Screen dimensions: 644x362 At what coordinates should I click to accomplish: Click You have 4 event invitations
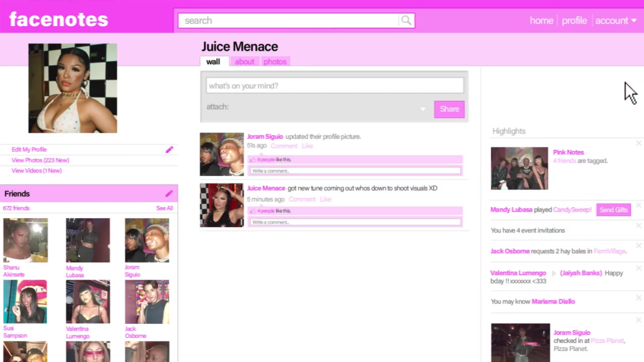pyautogui.click(x=528, y=230)
